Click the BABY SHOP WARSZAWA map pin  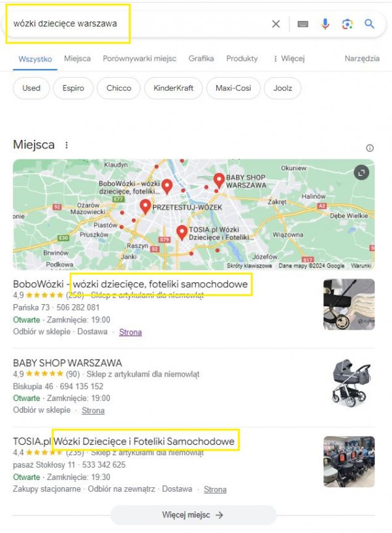point(219,180)
